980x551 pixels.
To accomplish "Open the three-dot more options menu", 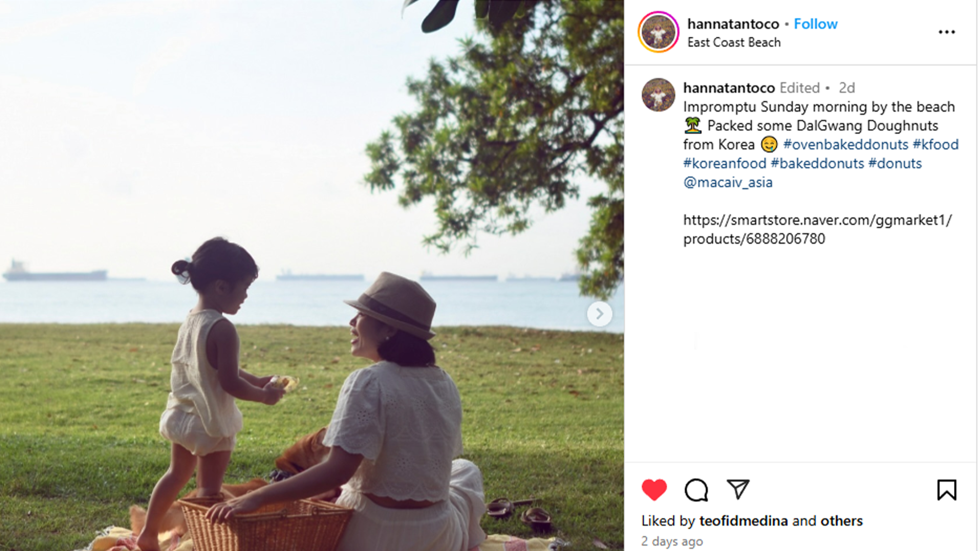I will tap(946, 32).
